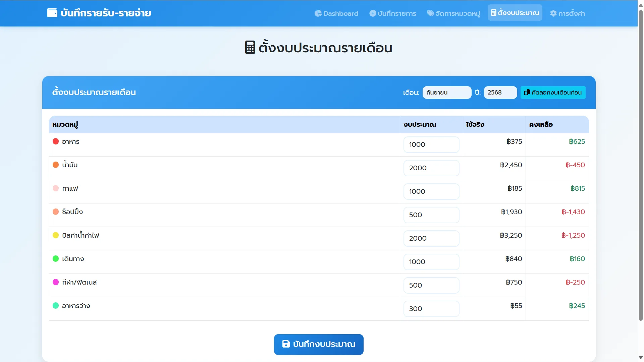Viewport: 644px width, 362px height.
Task: Click remaining ฿-1,430 in ช็อปปิ้ง row
Action: (573, 212)
